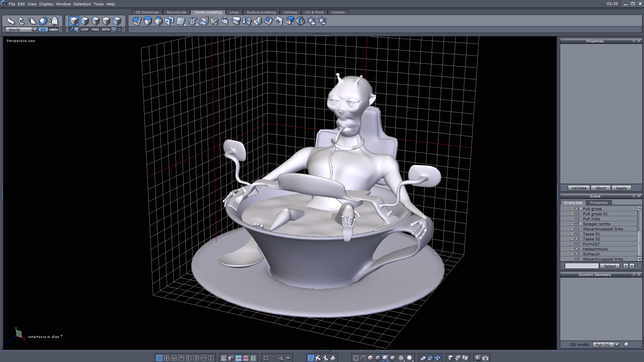Click the single viewport layout icon
Image resolution: width=644 pixels, height=362 pixels.
click(159, 358)
